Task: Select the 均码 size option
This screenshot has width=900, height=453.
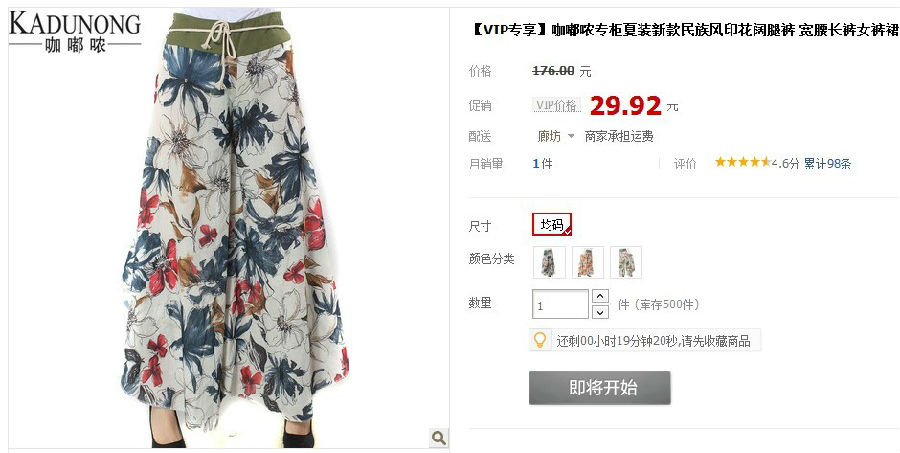Action: click(552, 224)
